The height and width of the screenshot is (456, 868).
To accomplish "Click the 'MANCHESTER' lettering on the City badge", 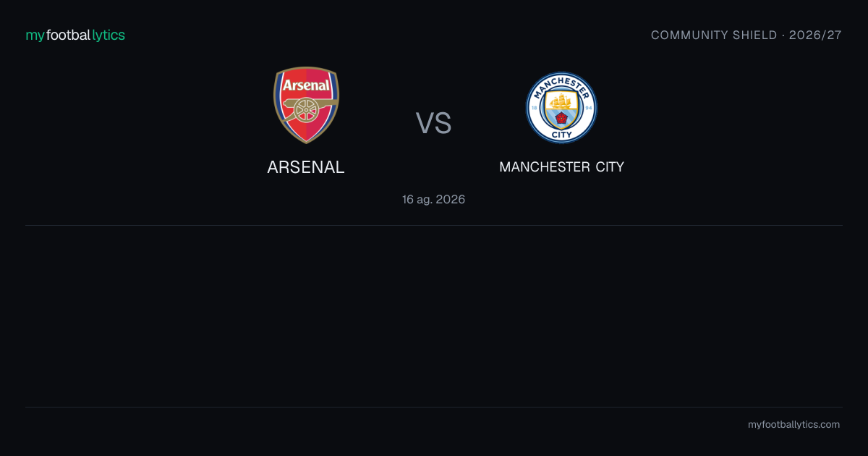I will click(x=561, y=88).
